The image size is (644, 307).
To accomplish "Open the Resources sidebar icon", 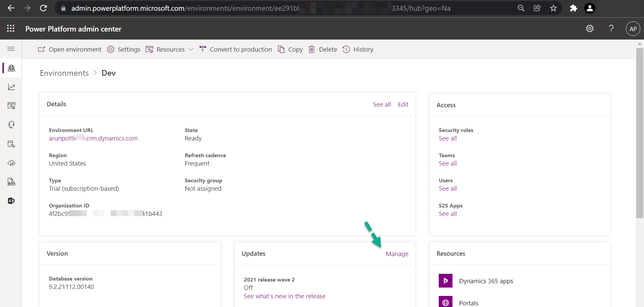I will click(11, 106).
